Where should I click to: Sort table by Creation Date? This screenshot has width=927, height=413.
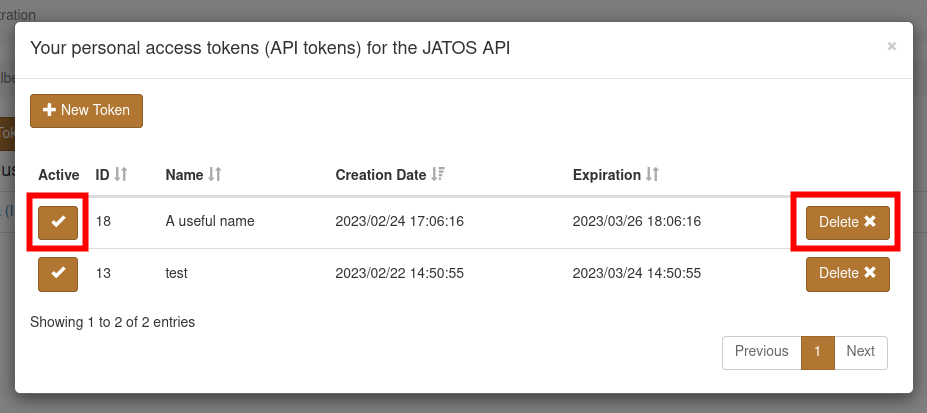(390, 175)
